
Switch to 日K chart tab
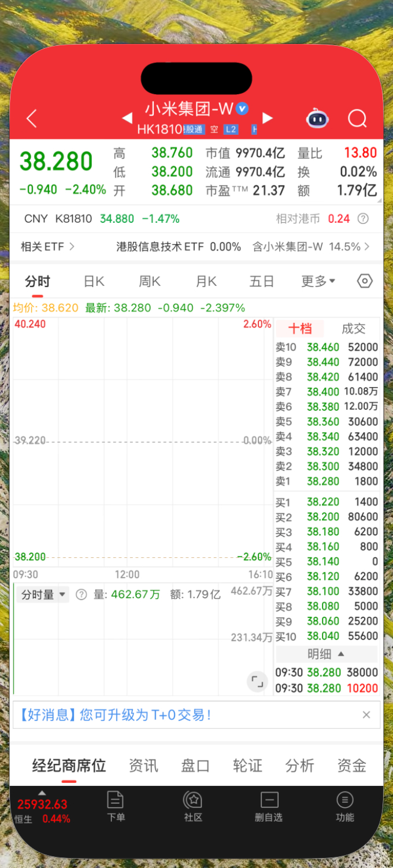click(94, 282)
